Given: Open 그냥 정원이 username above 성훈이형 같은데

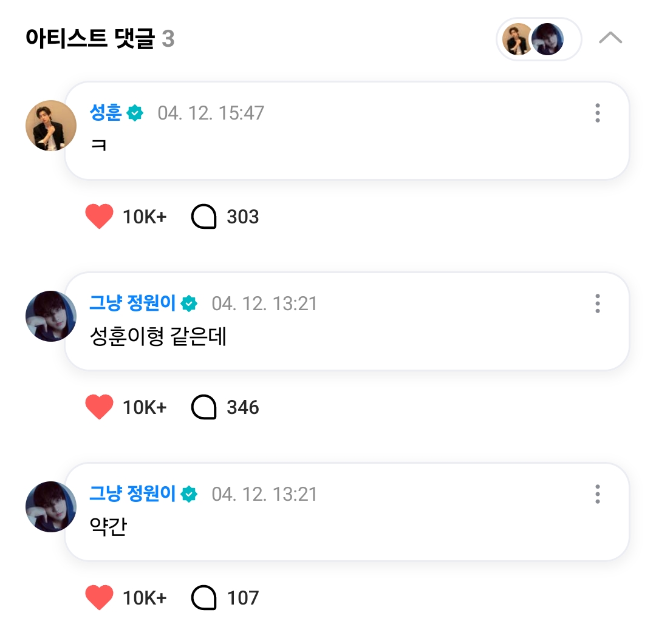Looking at the screenshot, I should pos(132,303).
